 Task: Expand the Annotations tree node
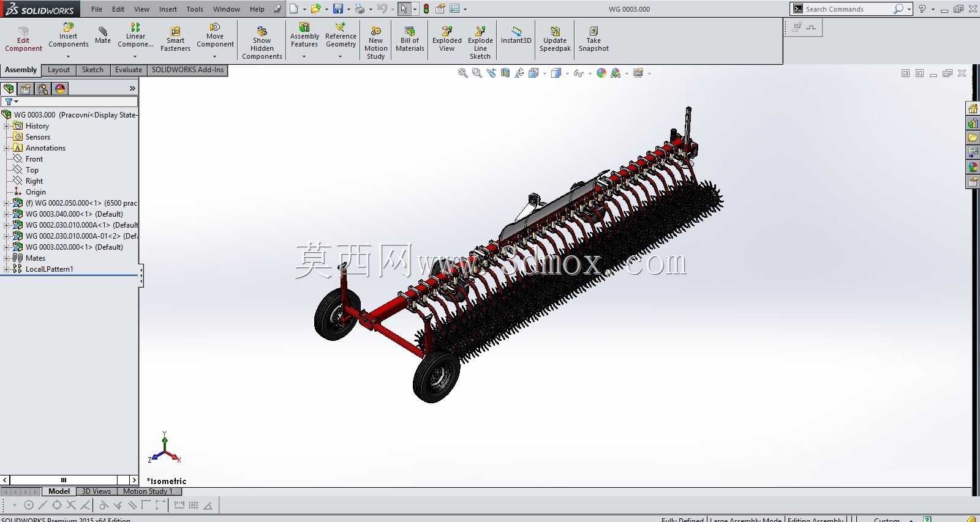7,148
